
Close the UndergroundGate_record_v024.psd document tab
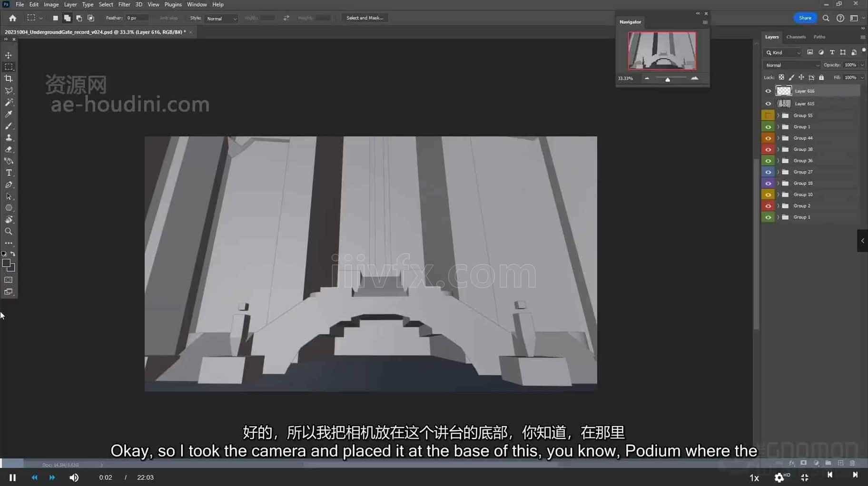pos(191,32)
